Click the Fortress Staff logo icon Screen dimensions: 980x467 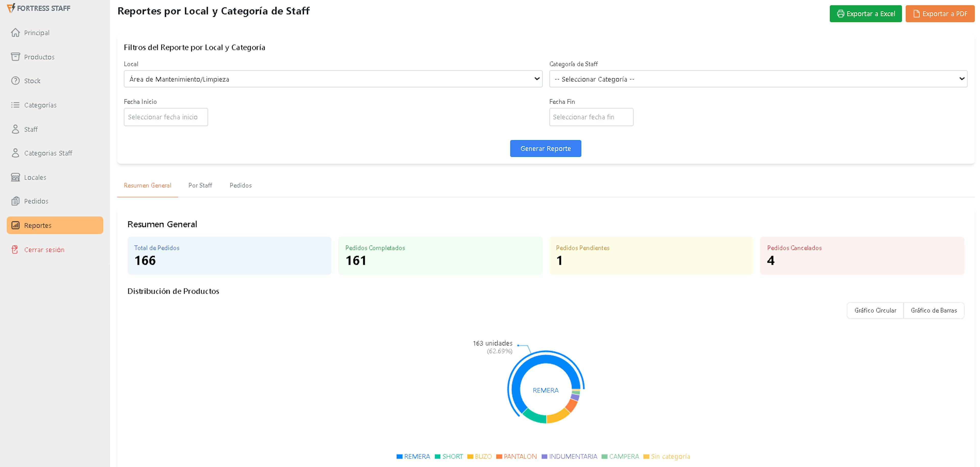point(11,8)
